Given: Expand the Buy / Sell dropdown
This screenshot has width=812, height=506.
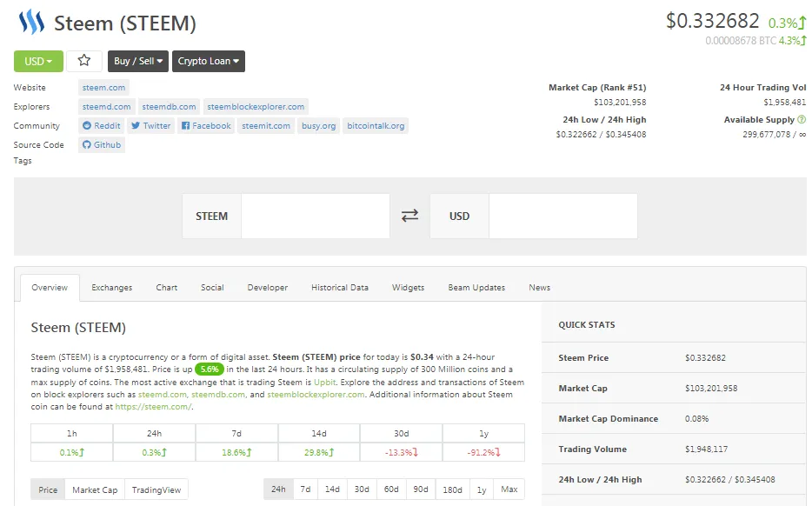Looking at the screenshot, I should [137, 61].
